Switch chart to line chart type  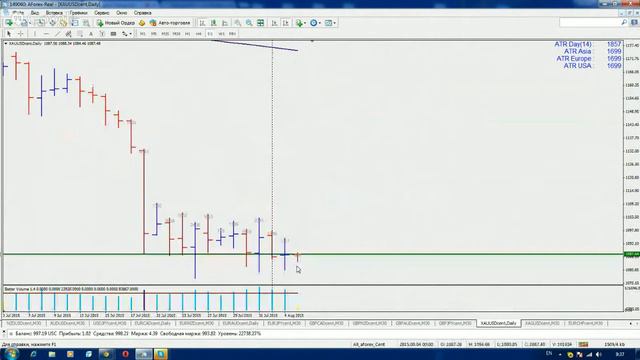point(225,23)
